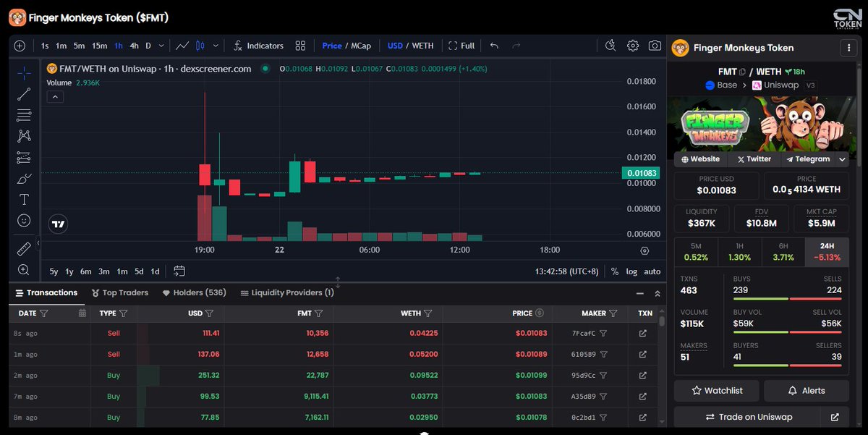Switch chart to Price view
Image resolution: width=868 pixels, height=435 pixels.
coord(332,46)
